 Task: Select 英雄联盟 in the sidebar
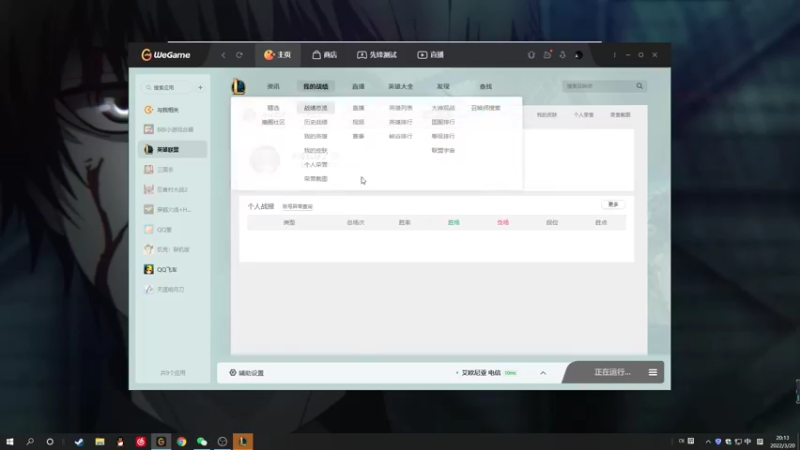point(173,149)
